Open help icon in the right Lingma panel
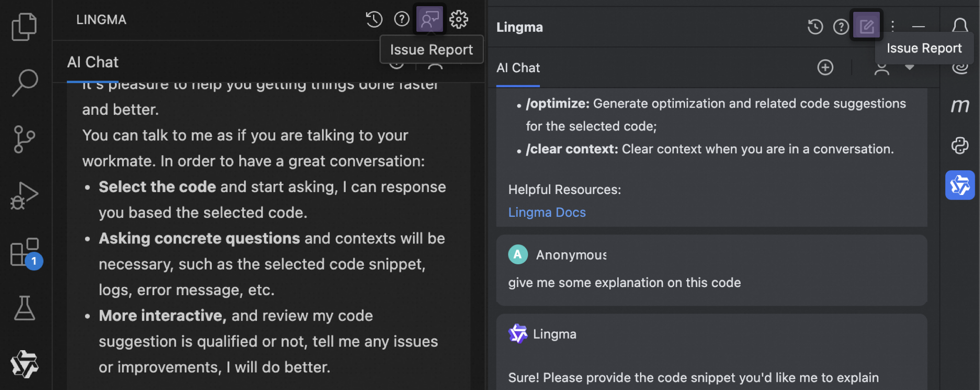Viewport: 980px width, 390px height. tap(841, 27)
